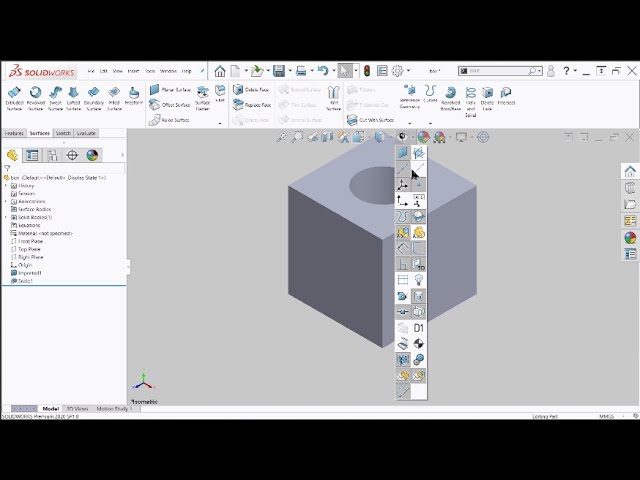Toggle the bottom icon in hide/show flyout
The width and height of the screenshot is (640, 480).
[403, 391]
